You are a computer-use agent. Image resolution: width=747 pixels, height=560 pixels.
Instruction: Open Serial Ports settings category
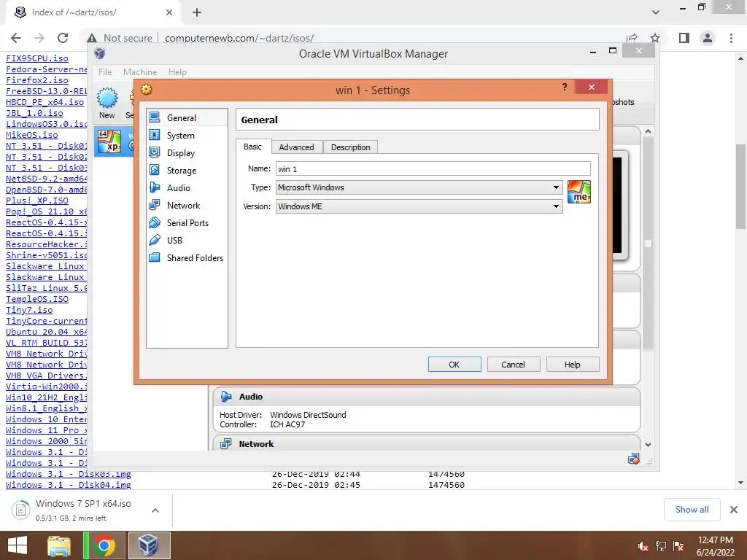point(187,223)
